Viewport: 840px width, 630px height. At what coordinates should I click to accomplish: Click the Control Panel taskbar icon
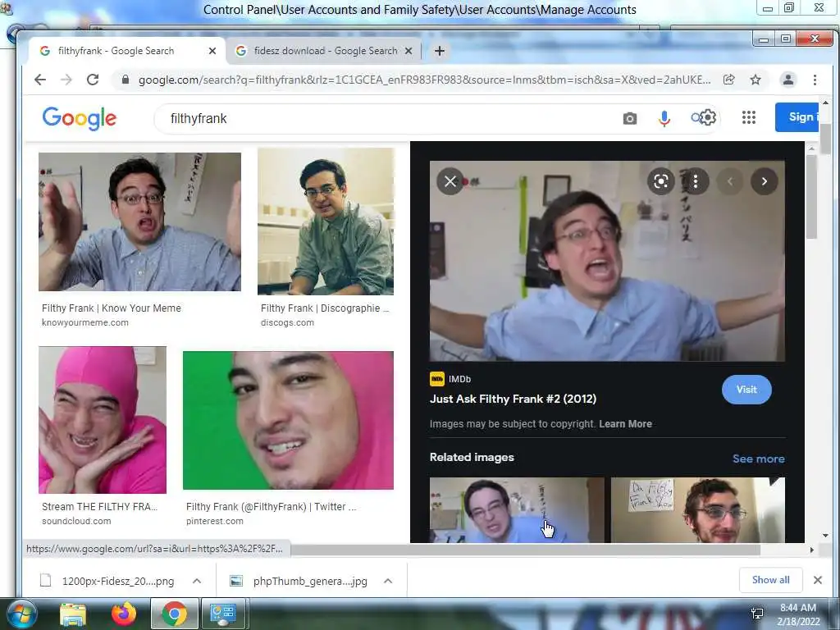coord(223,614)
